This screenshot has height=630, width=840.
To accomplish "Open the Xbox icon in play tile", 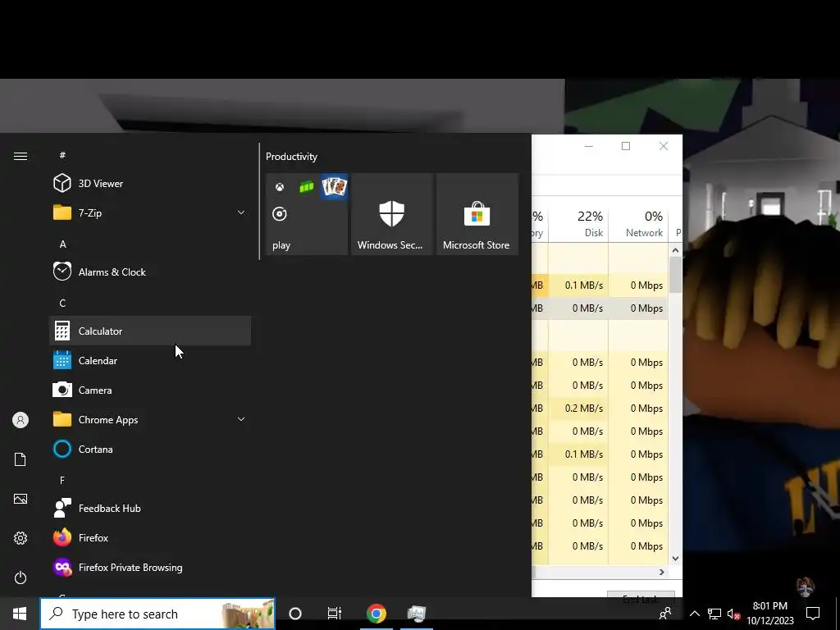I will point(280,187).
